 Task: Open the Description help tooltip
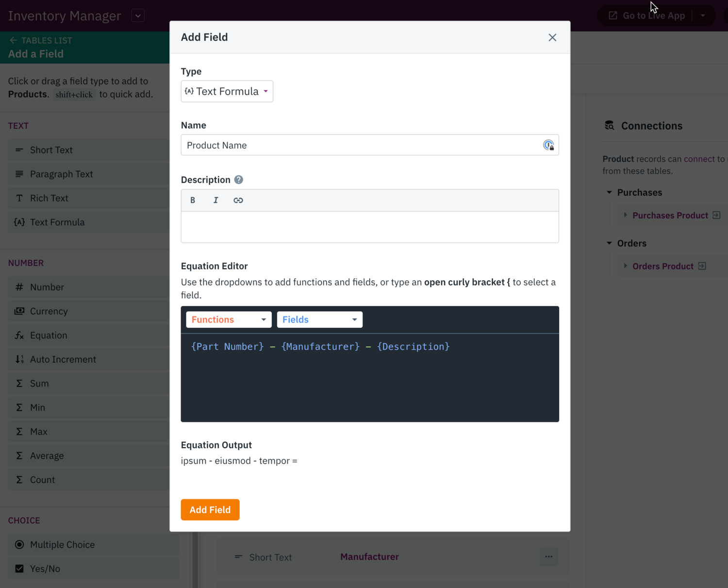[x=238, y=179]
